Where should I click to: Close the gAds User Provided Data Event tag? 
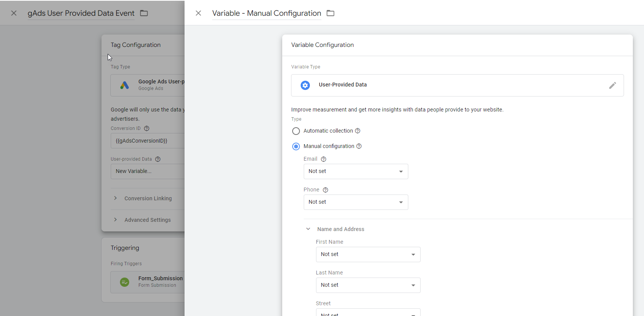pyautogui.click(x=14, y=13)
